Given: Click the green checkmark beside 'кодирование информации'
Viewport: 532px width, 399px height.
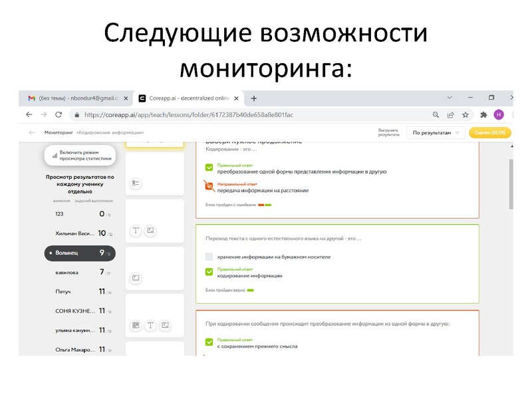Looking at the screenshot, I should pos(211,270).
